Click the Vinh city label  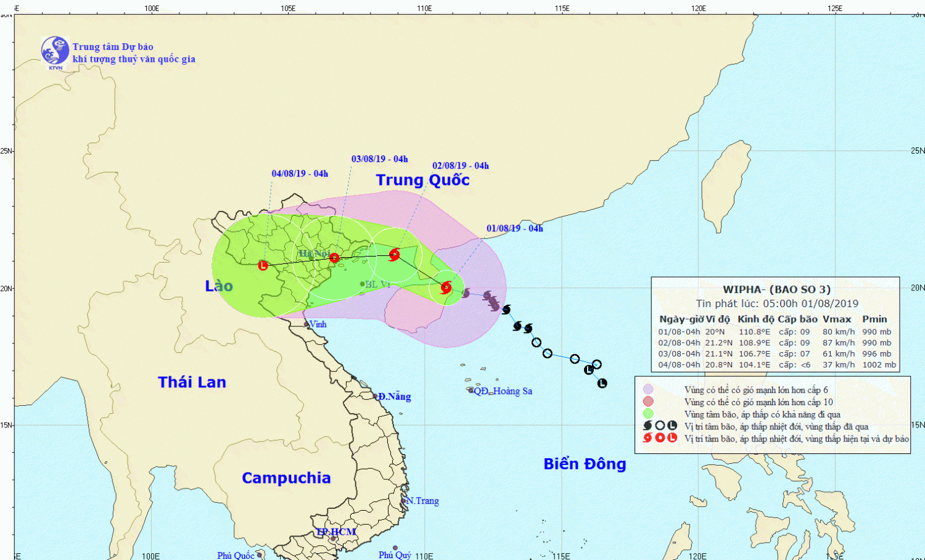point(318,324)
